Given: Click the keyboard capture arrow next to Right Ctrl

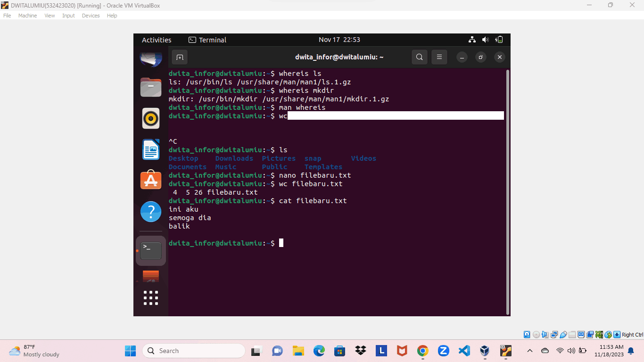Looking at the screenshot, I should tap(617, 335).
